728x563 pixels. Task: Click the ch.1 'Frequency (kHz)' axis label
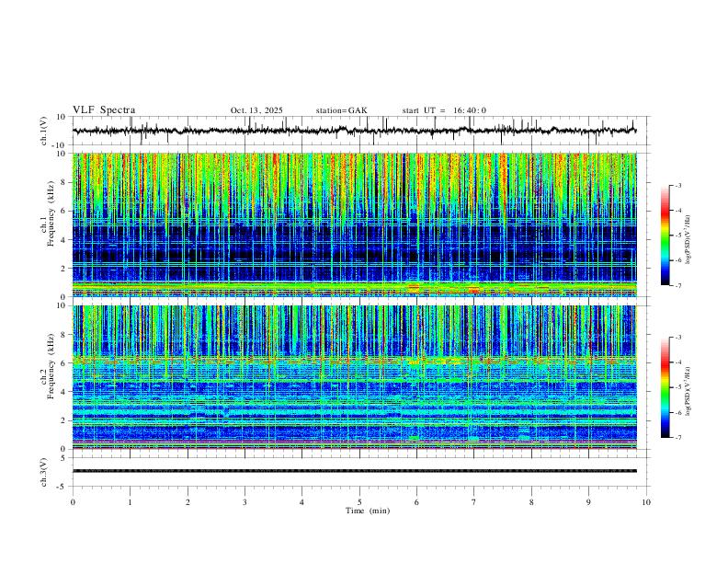pyautogui.click(x=51, y=213)
